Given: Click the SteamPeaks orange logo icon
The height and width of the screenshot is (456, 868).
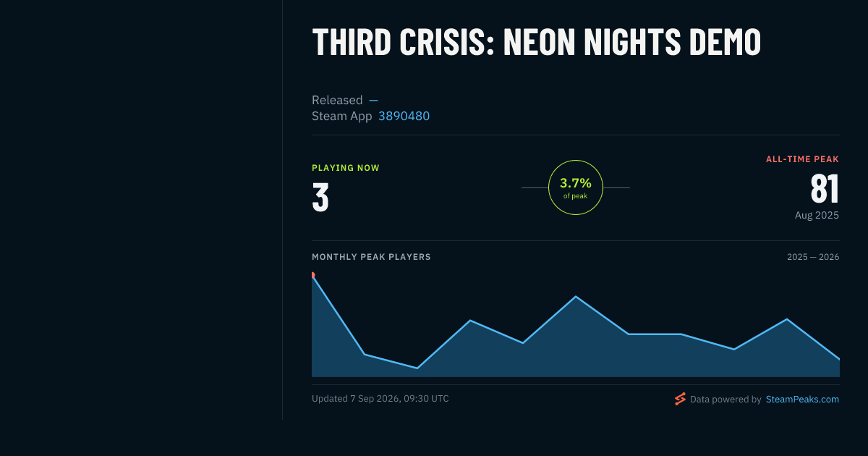Looking at the screenshot, I should [680, 399].
